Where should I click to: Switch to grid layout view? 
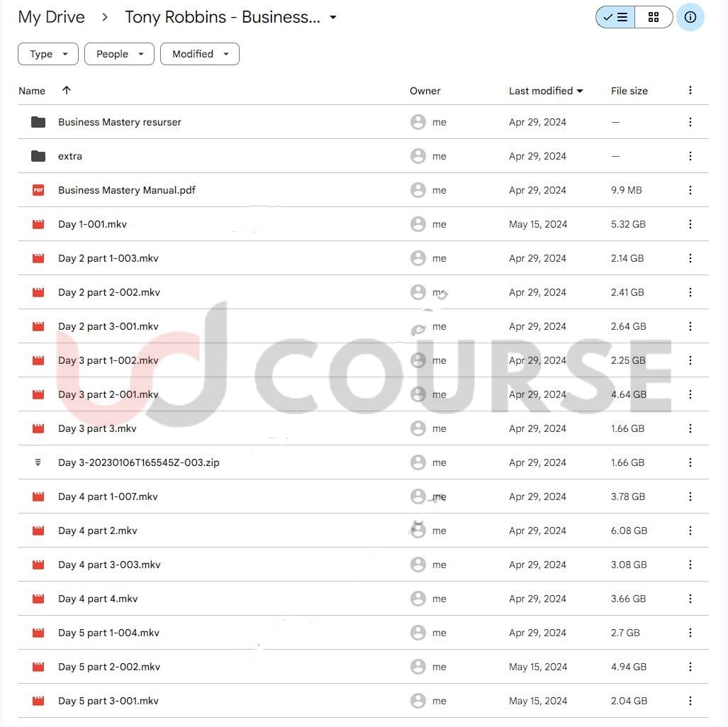(x=654, y=18)
